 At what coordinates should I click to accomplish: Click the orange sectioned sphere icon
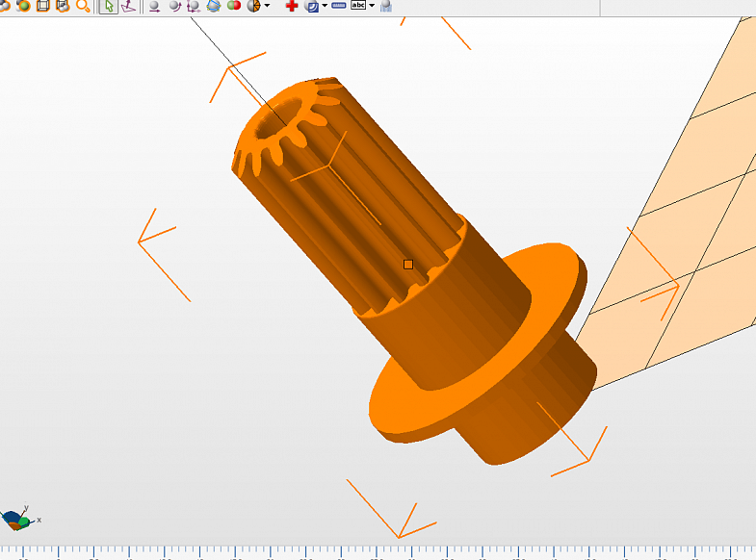254,6
